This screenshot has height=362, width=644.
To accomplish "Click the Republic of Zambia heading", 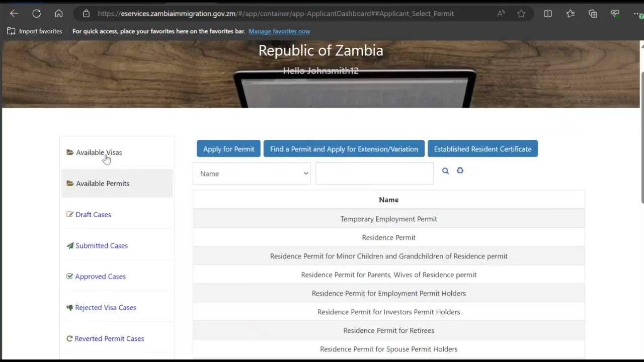I will point(321,50).
